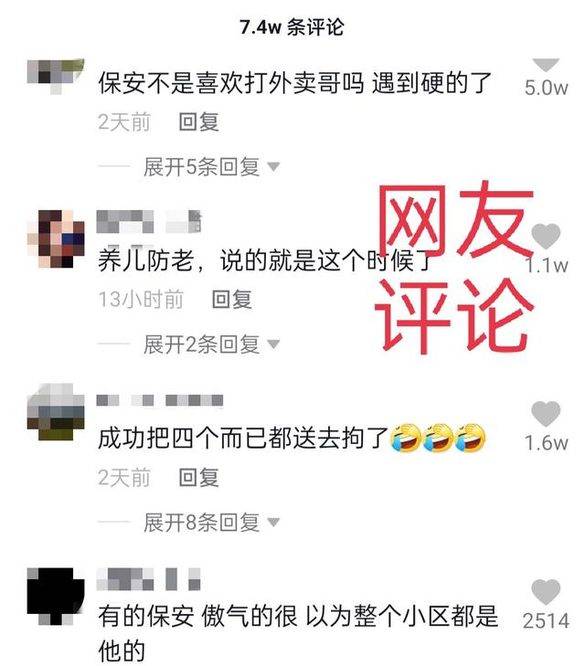Viewport: 585px width, 666px height.
Task: Like the comment with 2514 likes
Action: (x=546, y=592)
